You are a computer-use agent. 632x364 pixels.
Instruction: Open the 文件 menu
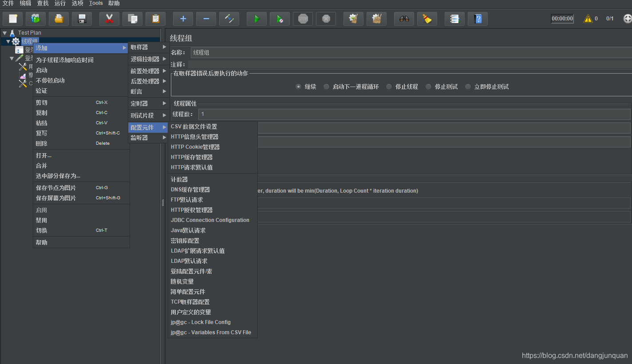pos(8,3)
